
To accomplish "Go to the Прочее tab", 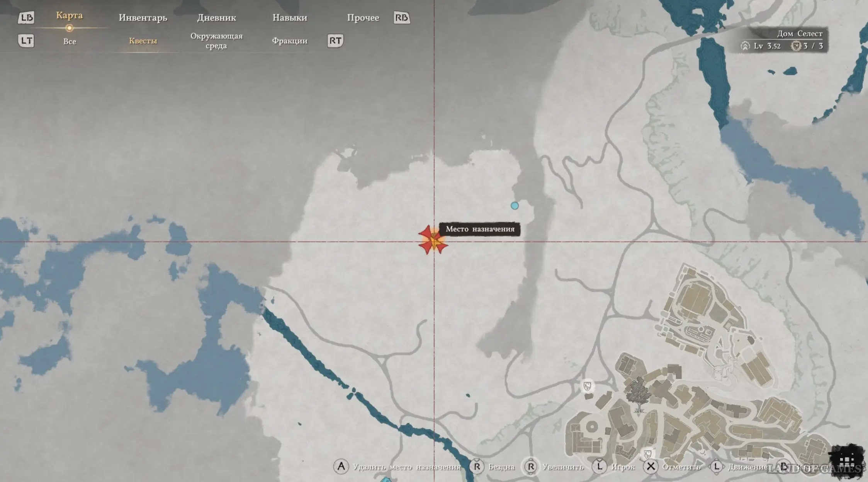I will (x=363, y=18).
